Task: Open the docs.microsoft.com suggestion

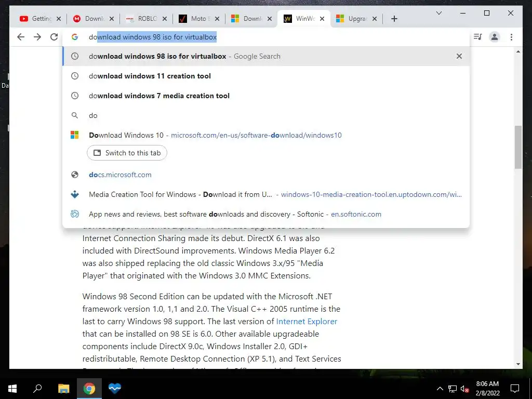Action: pyautogui.click(x=266, y=175)
